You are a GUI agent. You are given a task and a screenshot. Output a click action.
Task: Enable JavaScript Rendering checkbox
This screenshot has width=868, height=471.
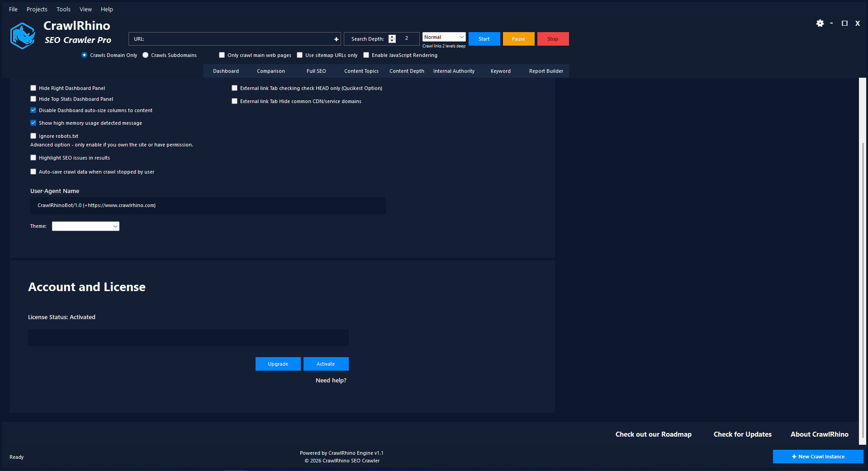click(366, 55)
